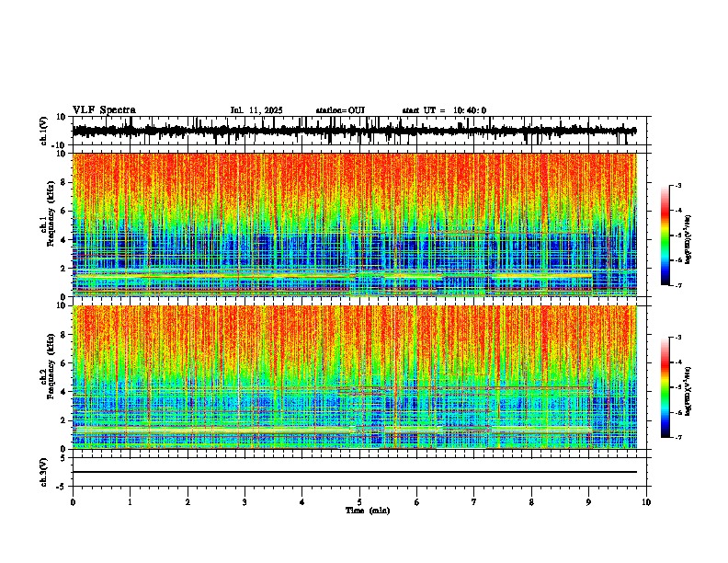Click inside the ch.1 voltage waveform trace
The image size is (728, 563).
354,131
